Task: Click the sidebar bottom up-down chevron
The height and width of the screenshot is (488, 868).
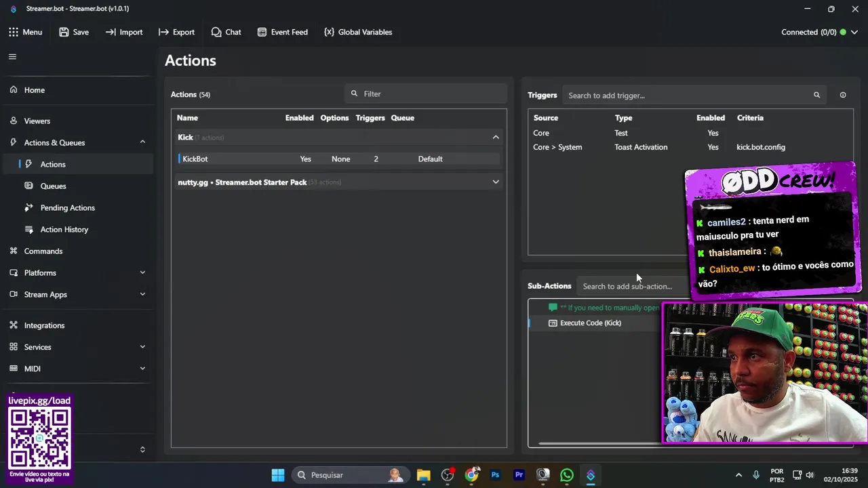Action: tap(142, 449)
